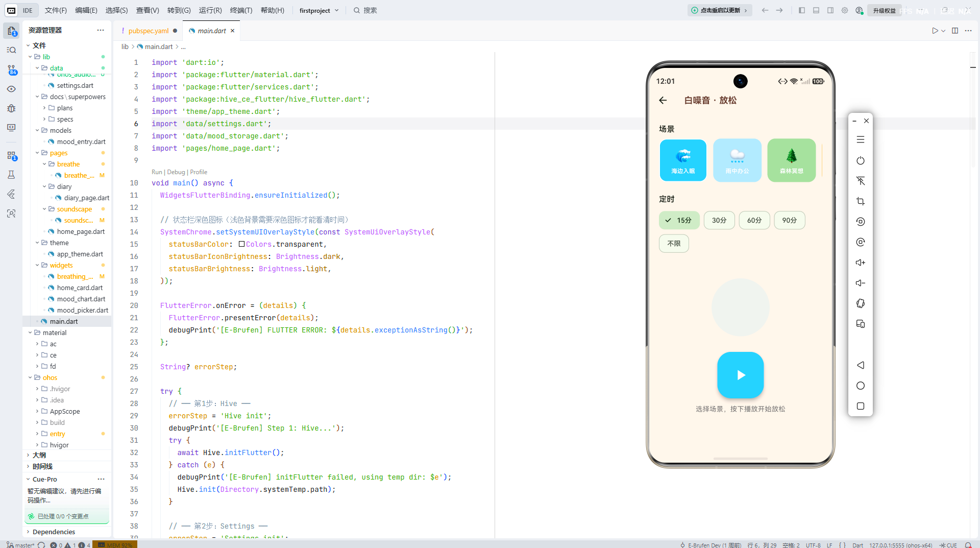Open Source Control view with 84 badge

[x=11, y=69]
